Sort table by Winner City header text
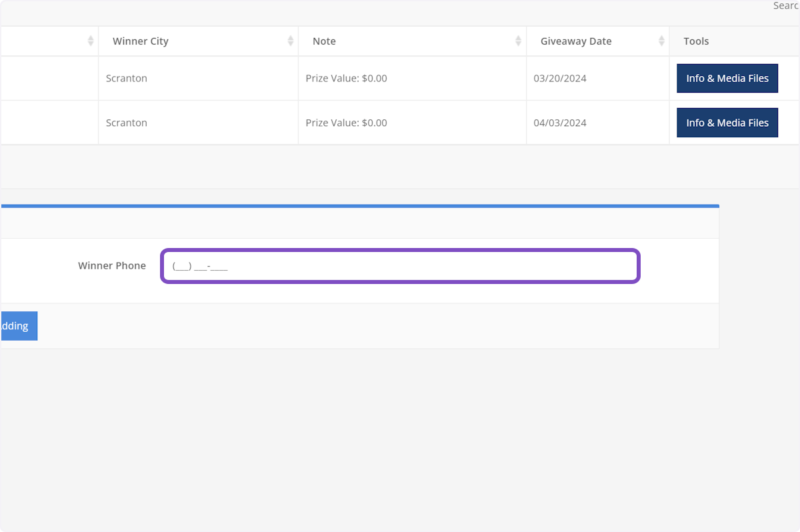The width and height of the screenshot is (800, 532). click(x=141, y=41)
